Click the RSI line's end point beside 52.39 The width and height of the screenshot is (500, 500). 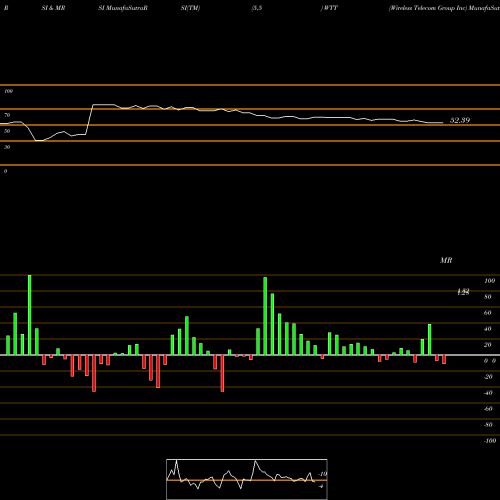[x=443, y=123]
